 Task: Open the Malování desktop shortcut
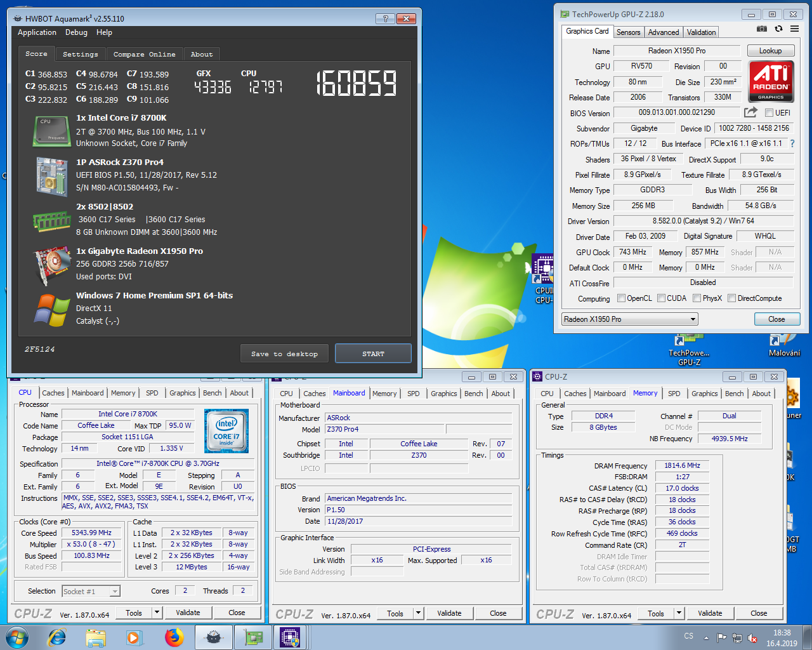(785, 346)
